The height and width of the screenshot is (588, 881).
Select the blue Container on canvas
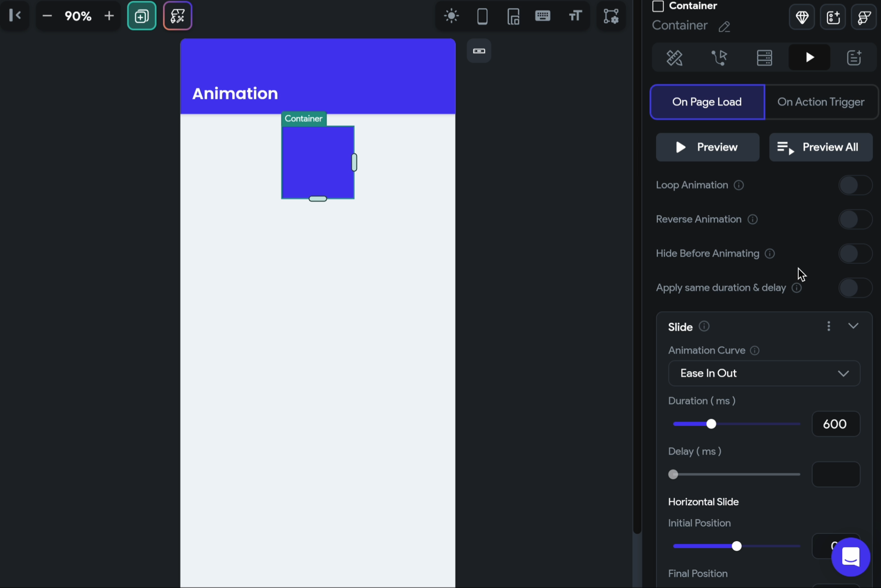317,162
